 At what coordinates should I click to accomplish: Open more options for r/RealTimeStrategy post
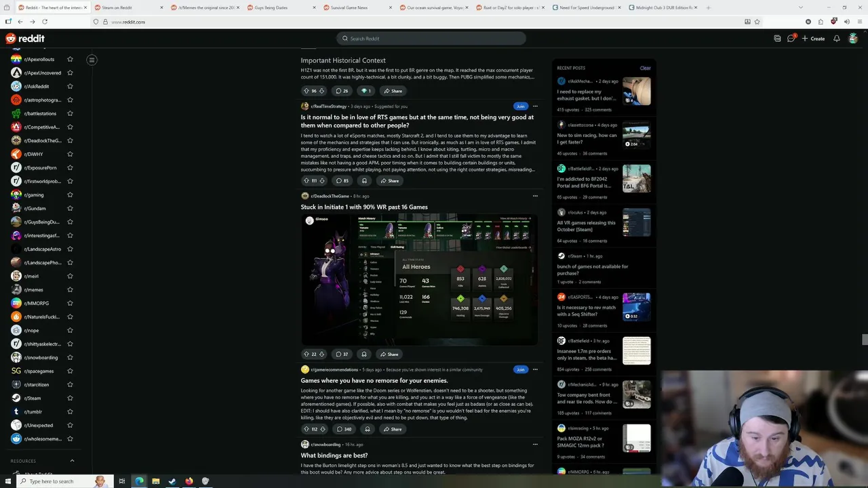(535, 106)
